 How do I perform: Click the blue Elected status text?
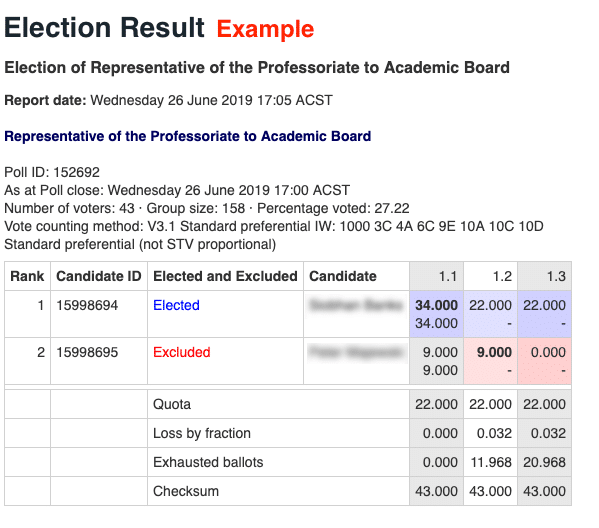176,305
